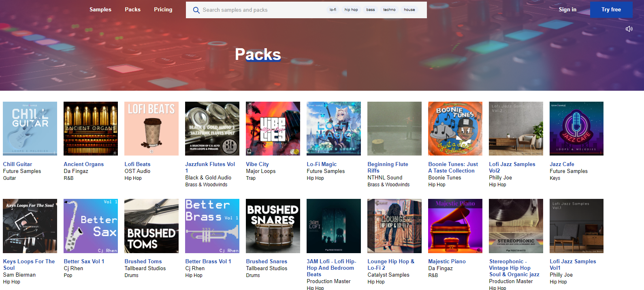This screenshot has height=290, width=644.
Task: Open the Vibe City pack cover
Action: [x=273, y=128]
